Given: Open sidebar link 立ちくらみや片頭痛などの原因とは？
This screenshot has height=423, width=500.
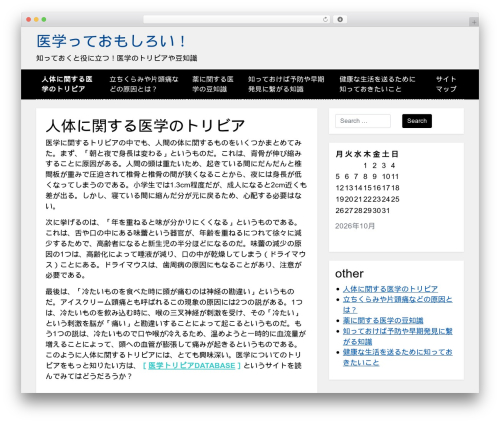Looking at the screenshot, I should [x=397, y=304].
